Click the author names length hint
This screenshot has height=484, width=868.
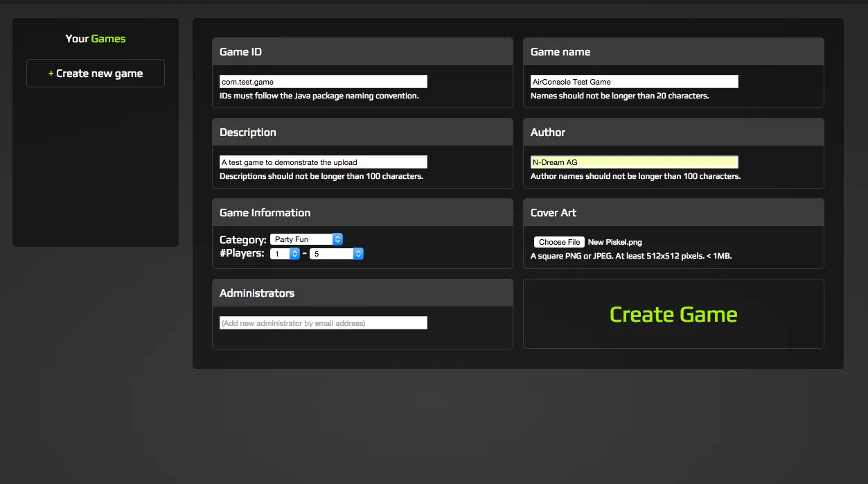click(x=636, y=176)
